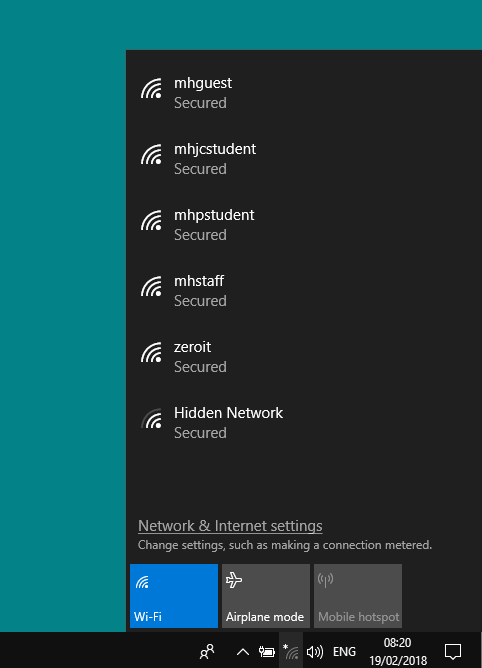Switch input language via ENG indicator
482x668 pixels.
point(344,651)
